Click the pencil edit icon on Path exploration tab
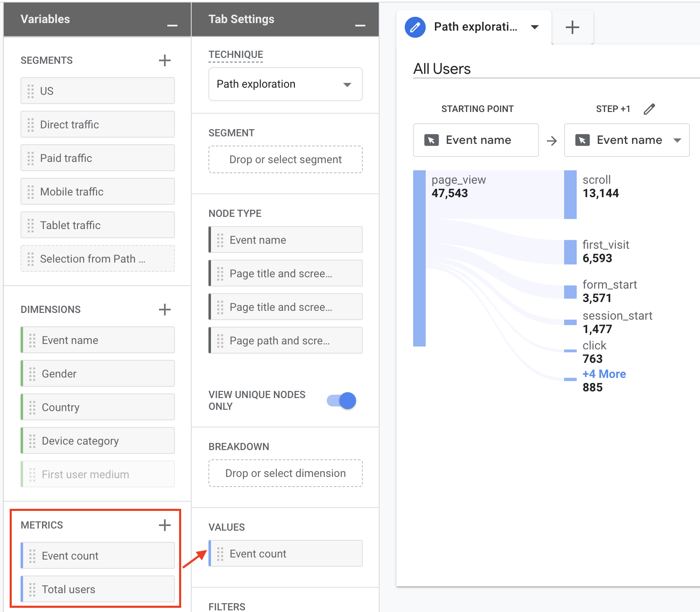This screenshot has width=700, height=612. [x=415, y=27]
